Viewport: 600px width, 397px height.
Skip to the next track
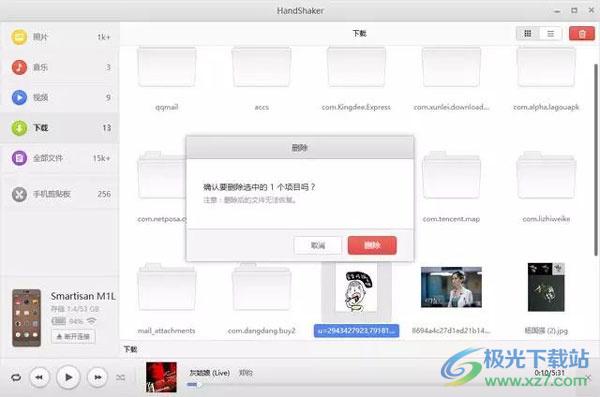tap(97, 377)
